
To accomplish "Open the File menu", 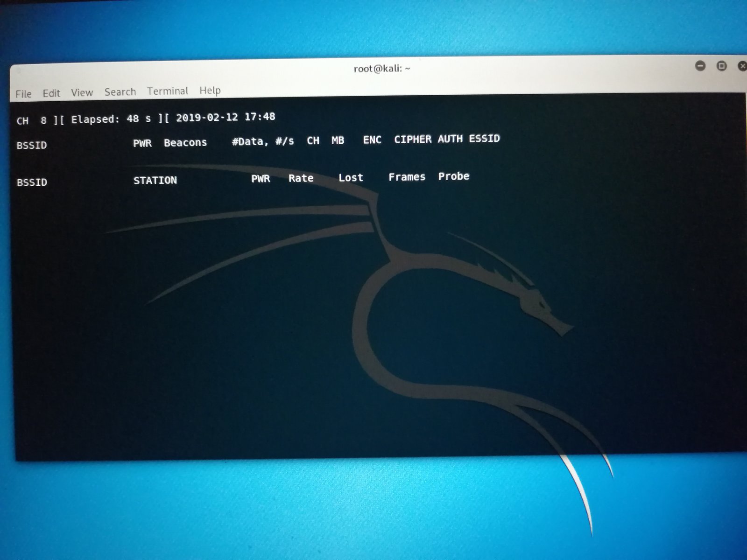I will (x=23, y=94).
